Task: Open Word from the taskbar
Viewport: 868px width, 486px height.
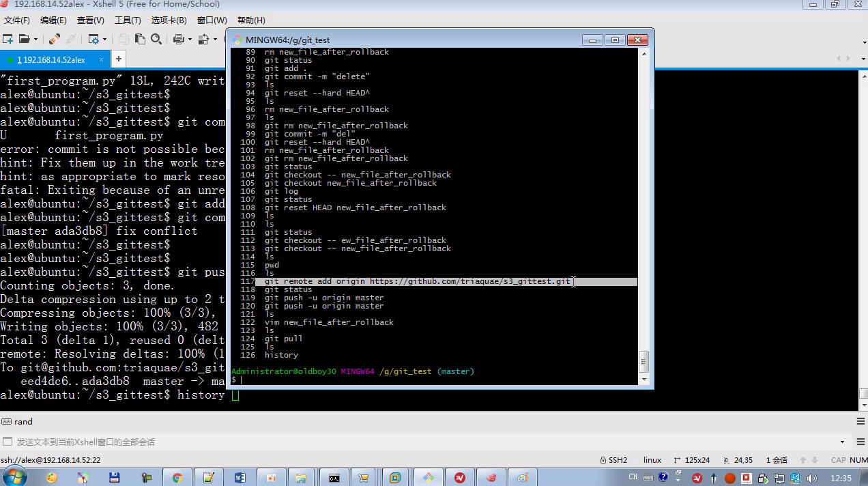Action: click(240, 477)
